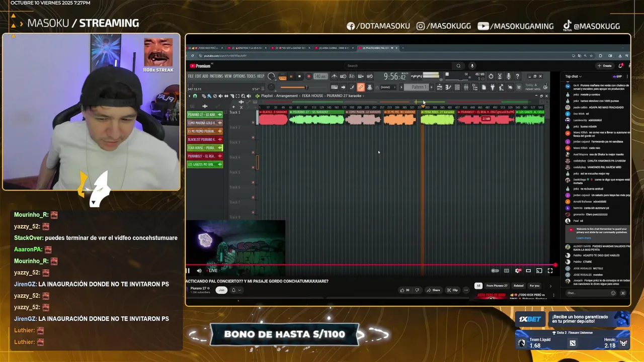Click YouTube search magnifier button
This screenshot has width=644, height=362.
(x=458, y=66)
